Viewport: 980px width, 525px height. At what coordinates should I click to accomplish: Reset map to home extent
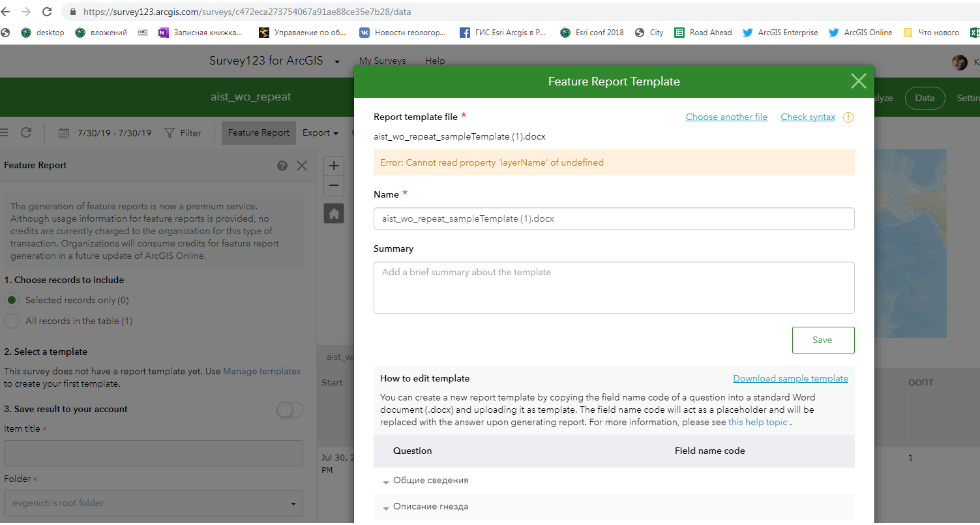coord(334,213)
